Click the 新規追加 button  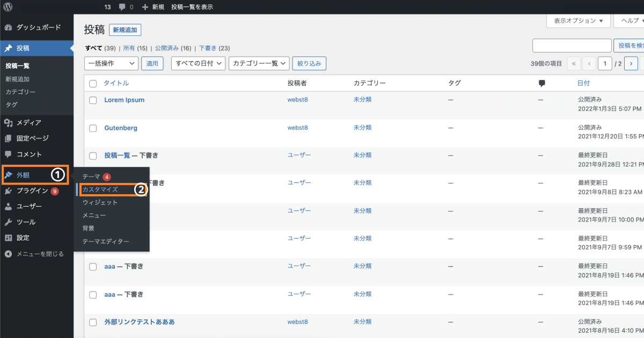[125, 30]
